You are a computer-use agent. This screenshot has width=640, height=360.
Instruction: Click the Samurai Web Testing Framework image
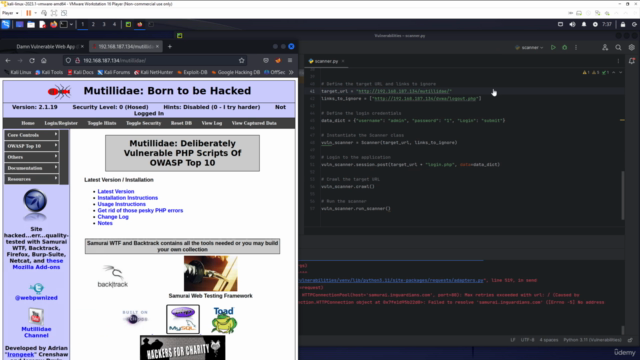click(x=210, y=273)
